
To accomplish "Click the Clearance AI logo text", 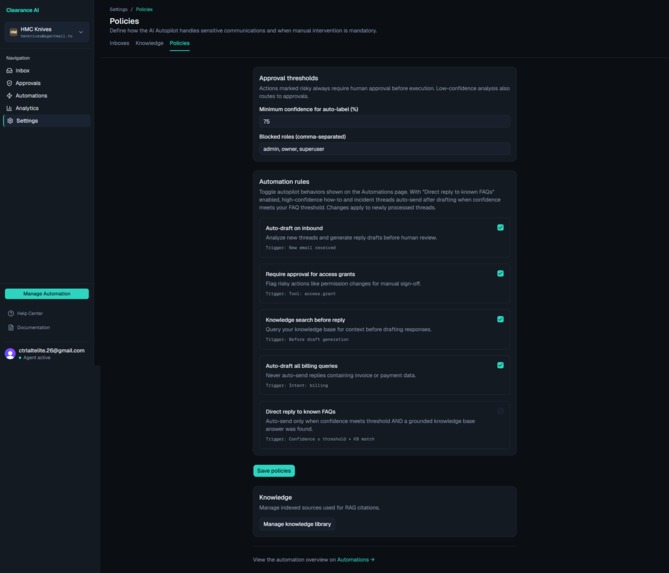I will pyautogui.click(x=23, y=10).
